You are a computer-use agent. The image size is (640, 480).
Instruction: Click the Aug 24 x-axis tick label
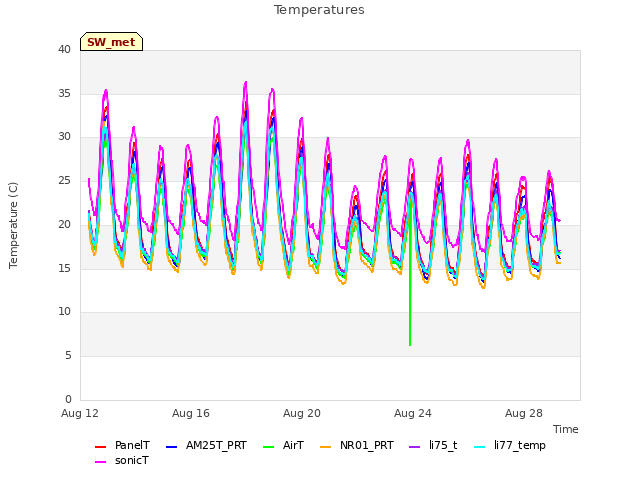[x=413, y=413]
